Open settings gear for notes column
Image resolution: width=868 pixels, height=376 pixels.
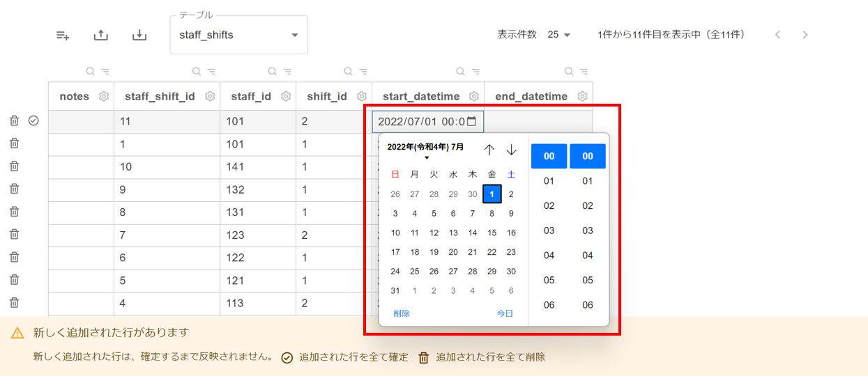(x=103, y=96)
